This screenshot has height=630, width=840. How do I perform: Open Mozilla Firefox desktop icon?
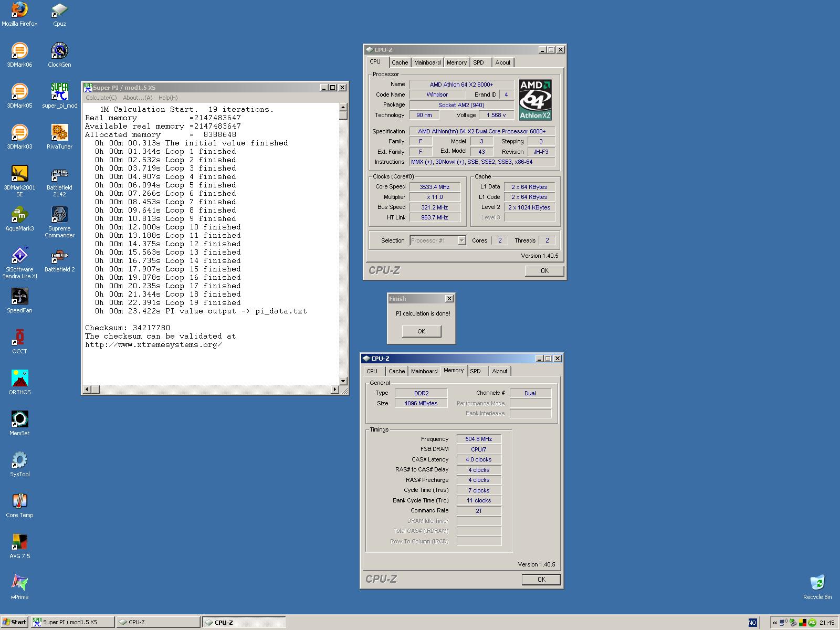tap(19, 14)
